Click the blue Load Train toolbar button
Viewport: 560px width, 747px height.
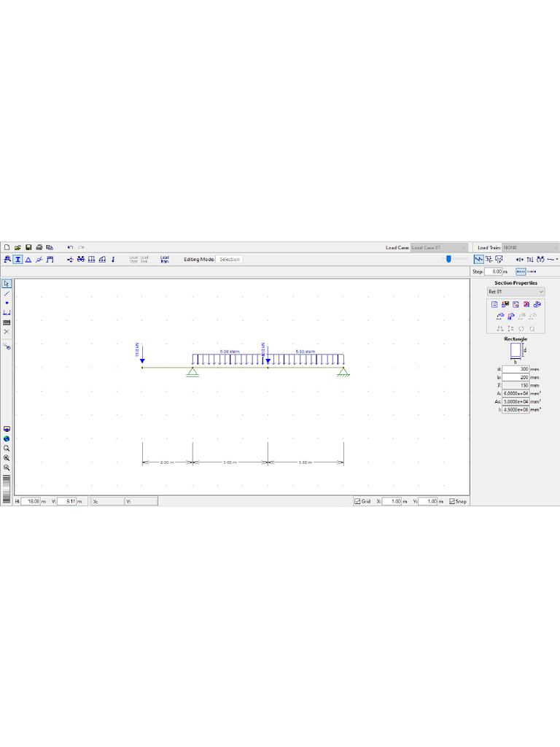click(x=165, y=260)
